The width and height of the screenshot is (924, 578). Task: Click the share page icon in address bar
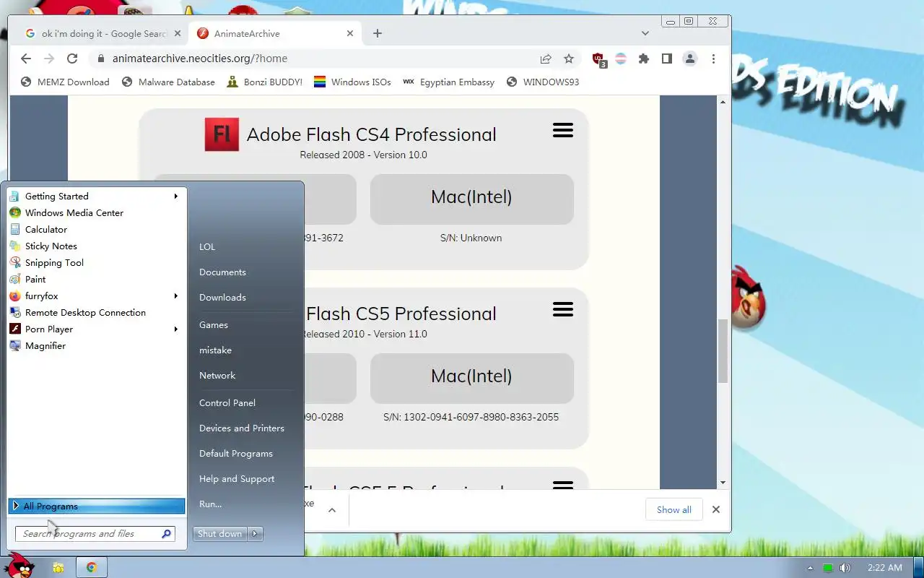click(546, 59)
